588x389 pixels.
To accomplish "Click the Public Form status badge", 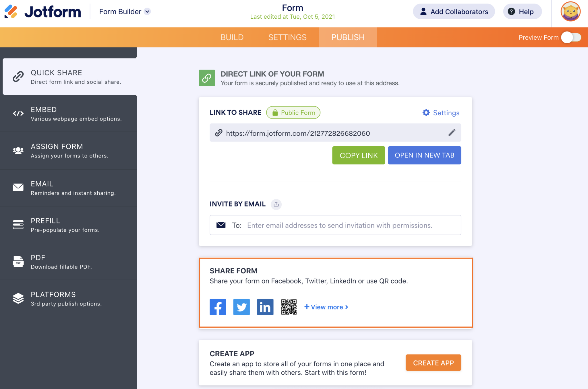I will tap(293, 112).
